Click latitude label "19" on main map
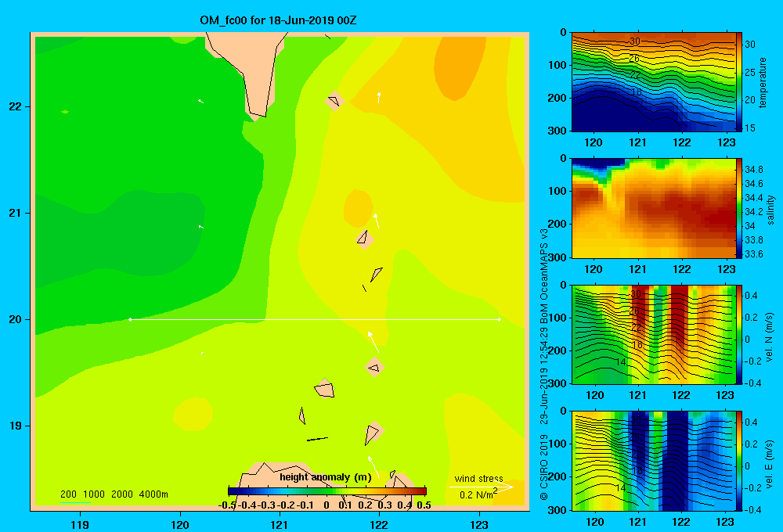The image size is (783, 532). coord(16,426)
